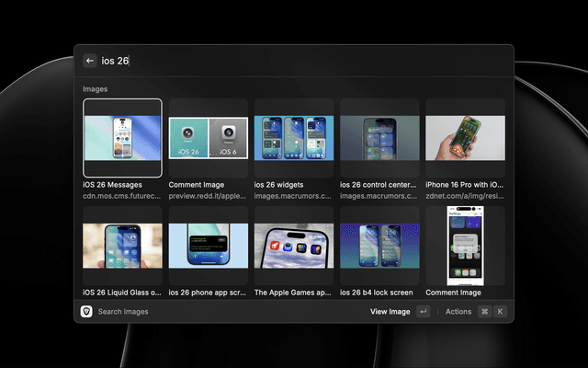This screenshot has width=588, height=368.
Task: Open The Apple Games app image
Action: point(293,246)
